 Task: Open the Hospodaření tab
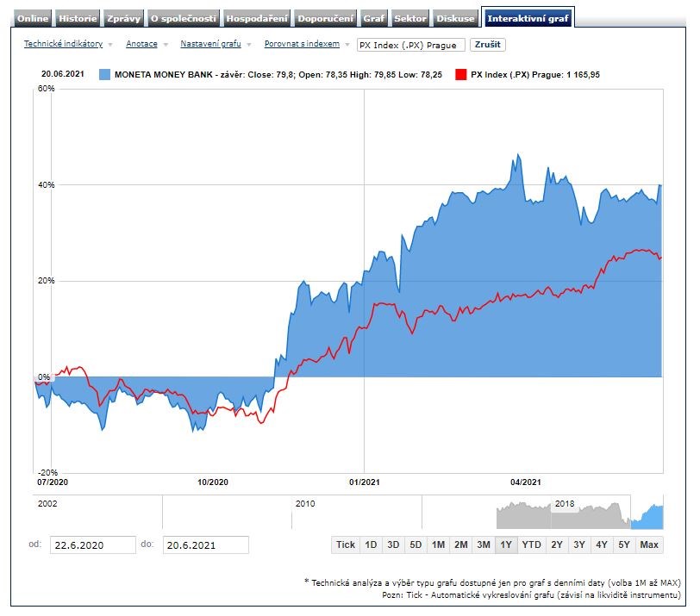click(x=257, y=18)
